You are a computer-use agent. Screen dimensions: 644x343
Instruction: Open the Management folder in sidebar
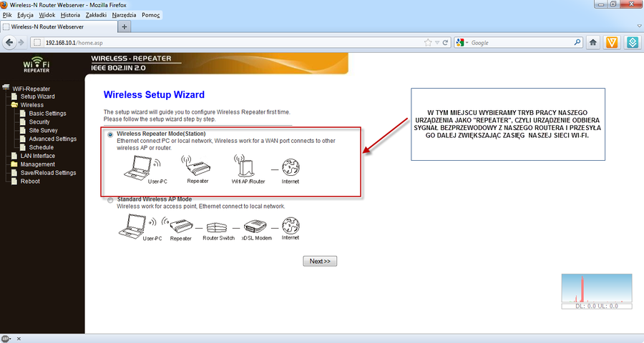37,164
